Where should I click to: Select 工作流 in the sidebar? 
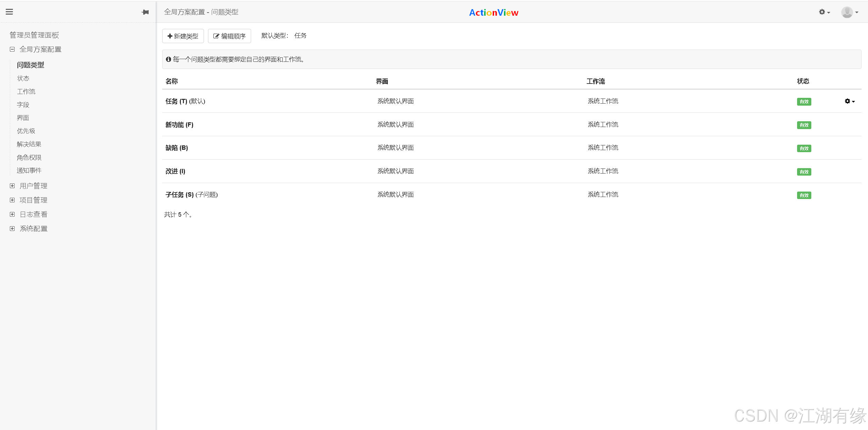pyautogui.click(x=26, y=91)
